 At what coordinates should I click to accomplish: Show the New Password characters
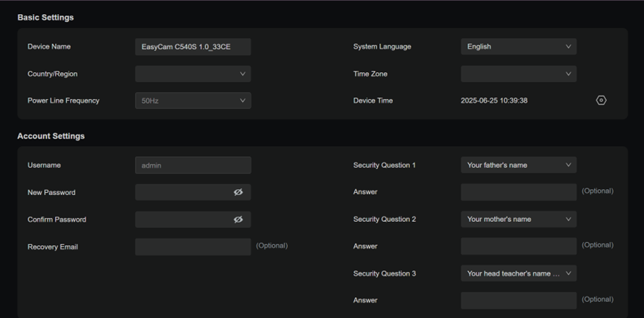click(239, 192)
